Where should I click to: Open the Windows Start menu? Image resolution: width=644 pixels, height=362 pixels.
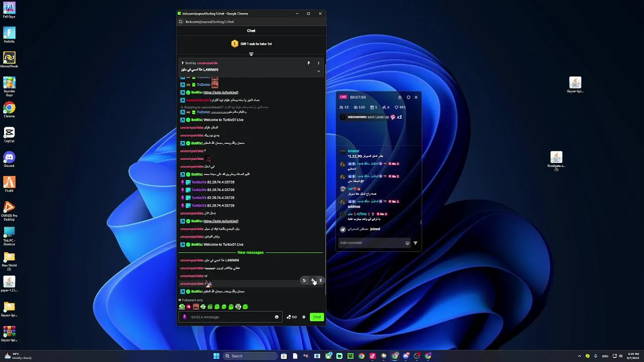[216, 356]
